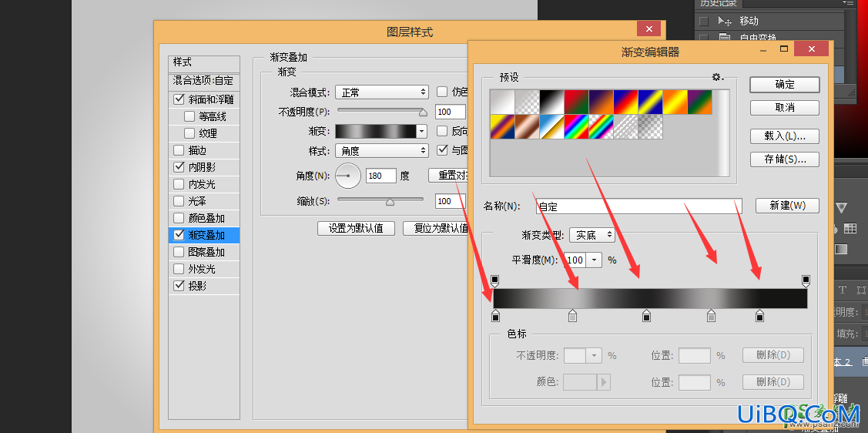Choose the foreground to transparent preset
Image resolution: width=868 pixels, height=433 pixels.
[x=527, y=102]
